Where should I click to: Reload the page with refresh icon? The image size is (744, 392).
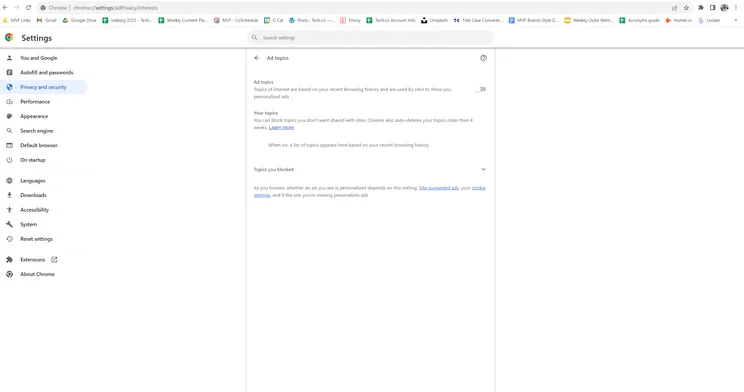point(28,8)
